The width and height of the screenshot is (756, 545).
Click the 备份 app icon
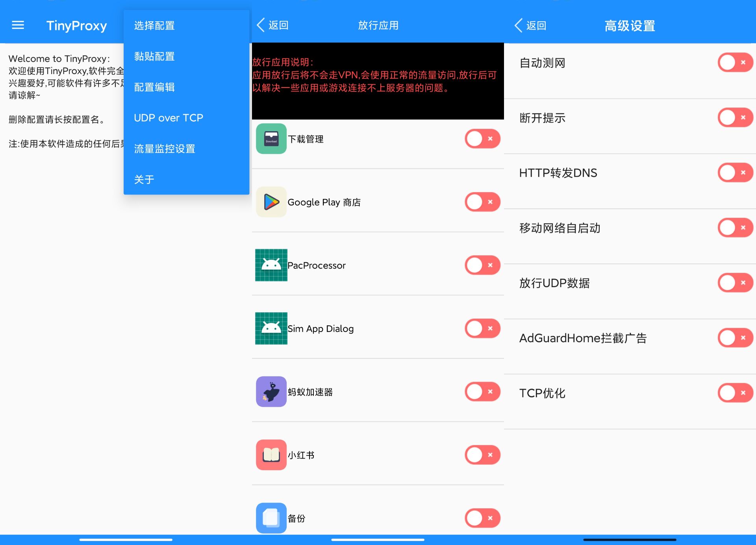click(x=271, y=518)
